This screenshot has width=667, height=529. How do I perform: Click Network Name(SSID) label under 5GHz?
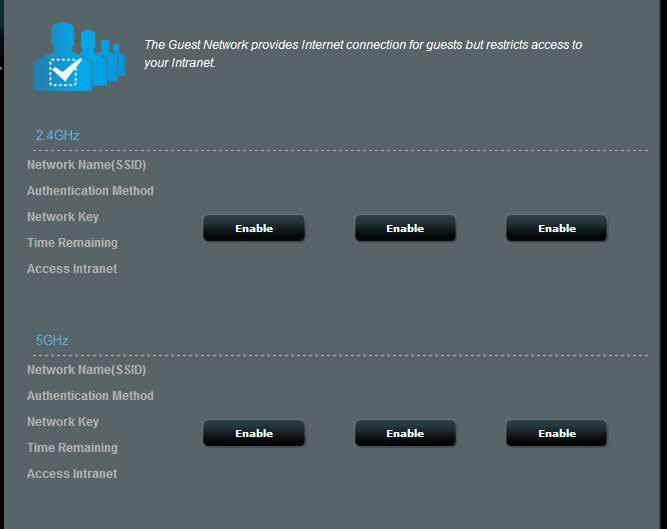[86, 370]
